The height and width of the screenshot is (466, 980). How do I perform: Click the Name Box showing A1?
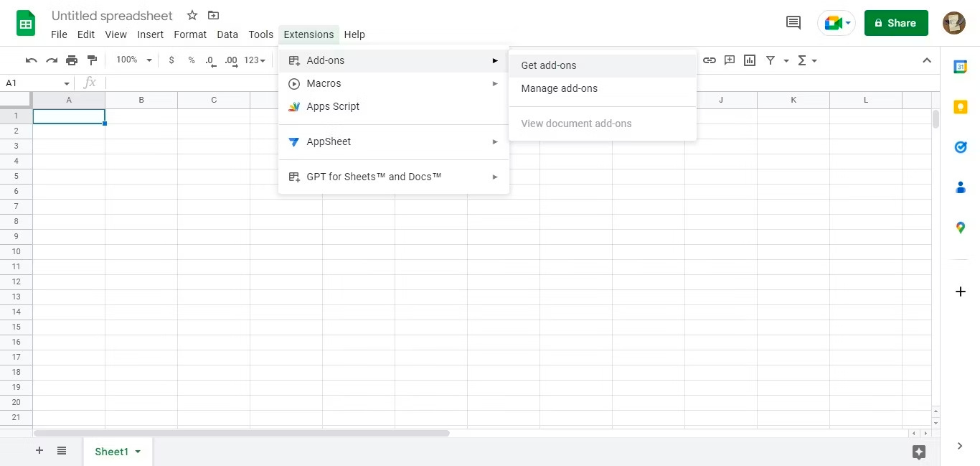[32, 83]
